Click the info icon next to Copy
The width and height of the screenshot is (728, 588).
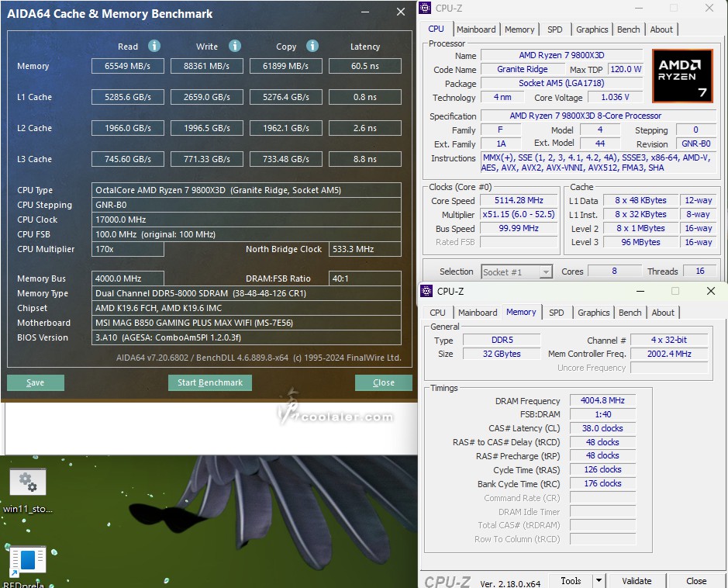tap(312, 47)
